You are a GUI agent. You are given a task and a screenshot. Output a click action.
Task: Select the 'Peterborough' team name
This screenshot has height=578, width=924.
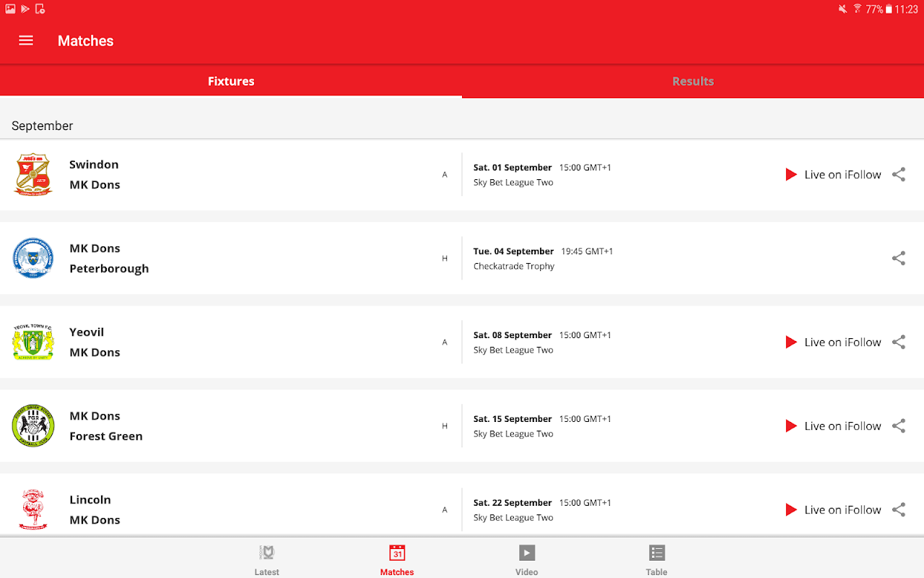(109, 269)
